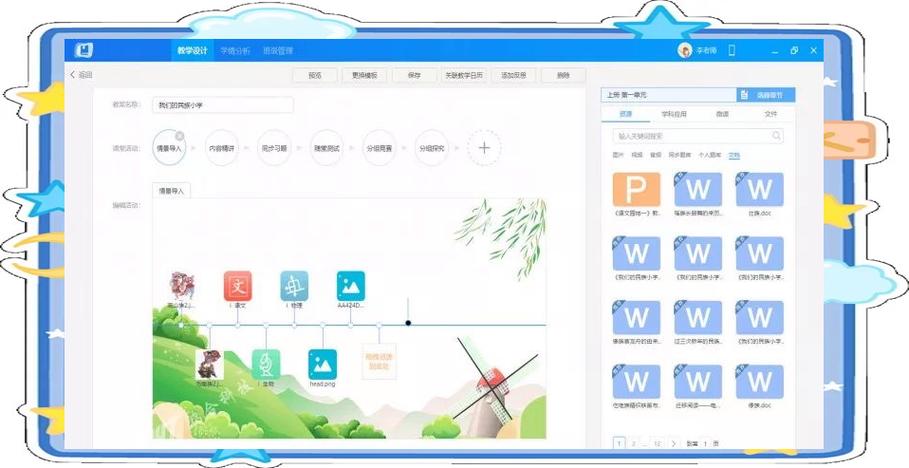Go to the next resource page arrow
Screen dimensions: 909x468
point(673,444)
